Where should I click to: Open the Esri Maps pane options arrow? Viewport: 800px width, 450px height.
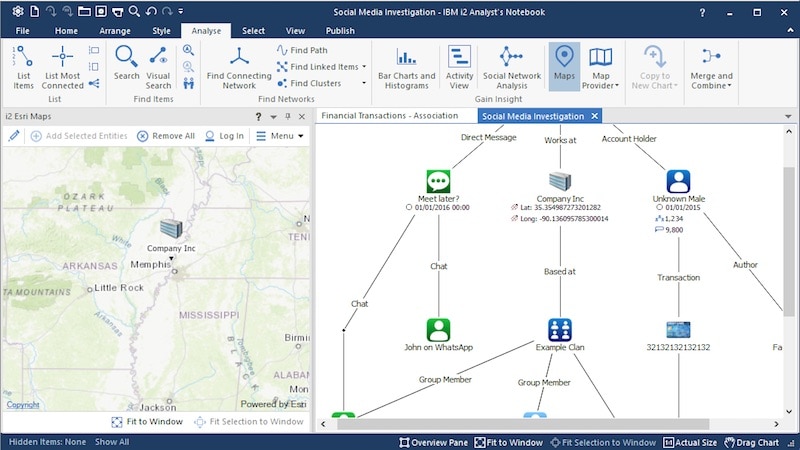tap(273, 116)
